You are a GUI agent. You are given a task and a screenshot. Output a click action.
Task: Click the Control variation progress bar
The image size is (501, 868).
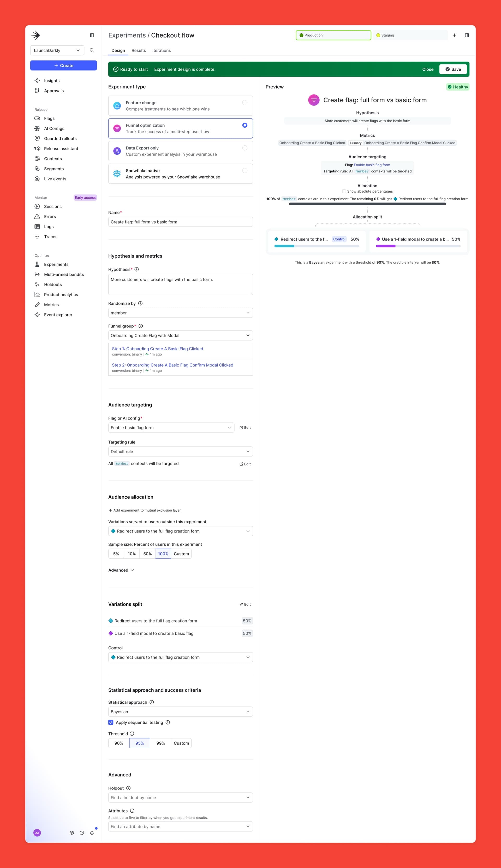(317, 246)
